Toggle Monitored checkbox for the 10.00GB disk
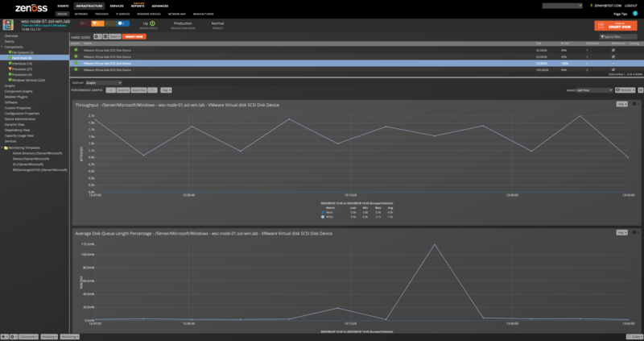Screen dimensions: 644x341 (613, 64)
